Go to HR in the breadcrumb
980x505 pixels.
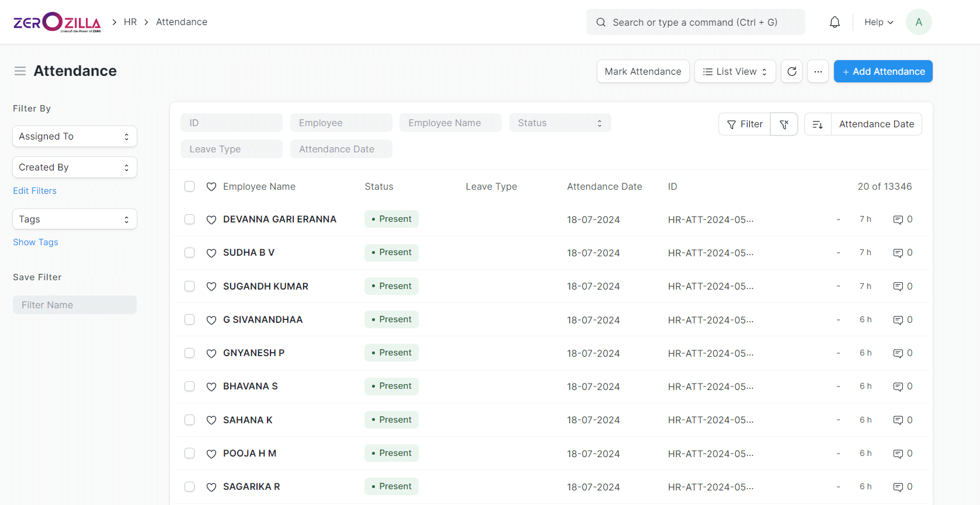[130, 22]
